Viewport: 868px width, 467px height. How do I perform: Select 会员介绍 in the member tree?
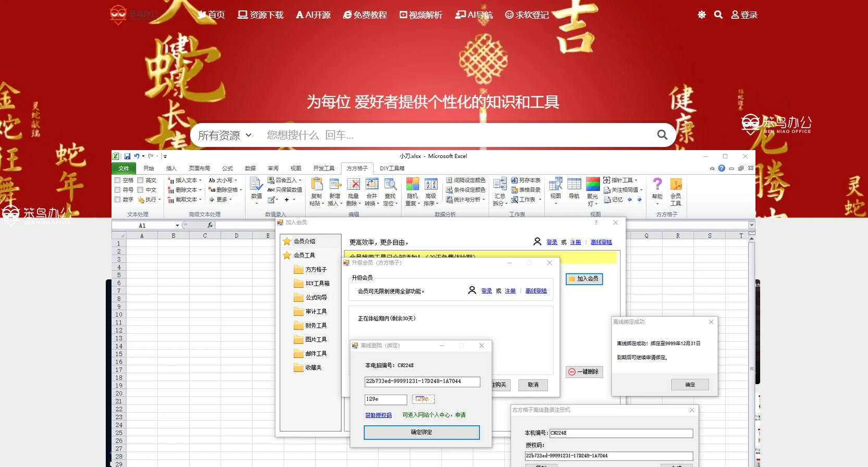tap(300, 241)
